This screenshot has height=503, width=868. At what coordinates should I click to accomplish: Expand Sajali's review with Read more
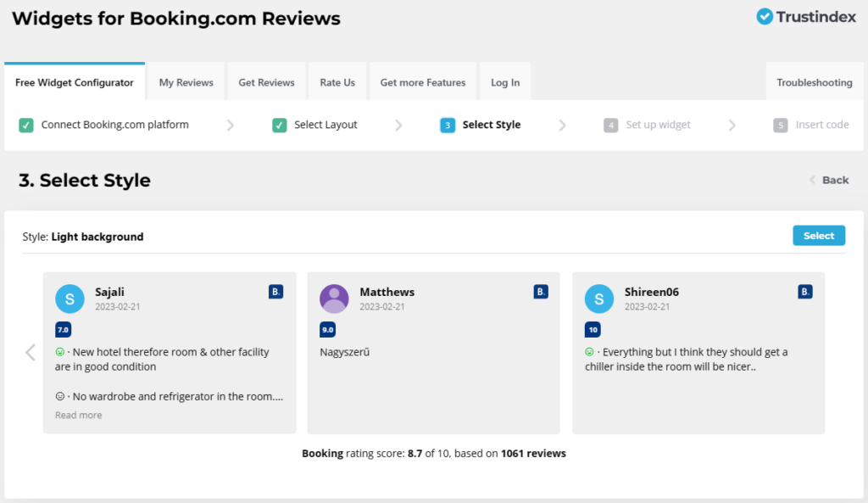(78, 415)
